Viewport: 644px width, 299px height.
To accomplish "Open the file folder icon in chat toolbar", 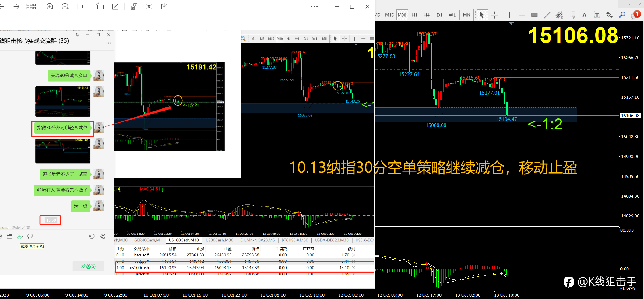I will click(10, 236).
